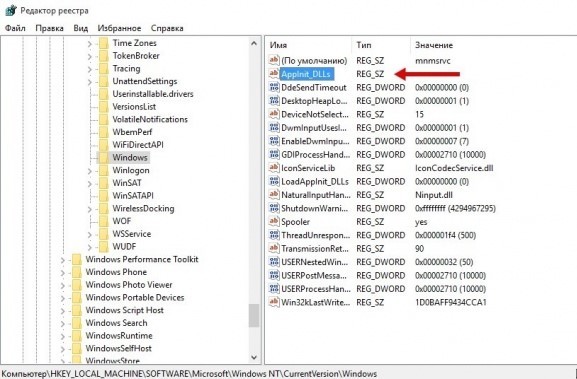Click the Windows folder icon in tree
This screenshot has height=379, width=577.
(104, 157)
